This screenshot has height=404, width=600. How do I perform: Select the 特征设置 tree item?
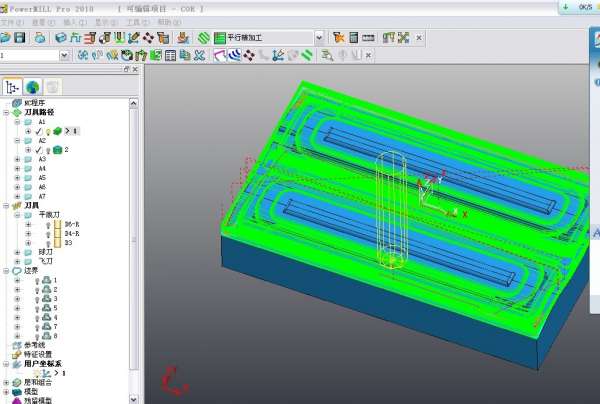point(38,353)
